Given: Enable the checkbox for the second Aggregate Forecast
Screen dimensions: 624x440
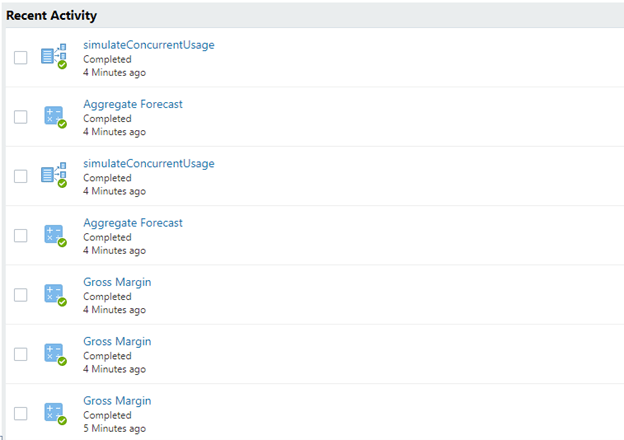Looking at the screenshot, I should (x=21, y=235).
